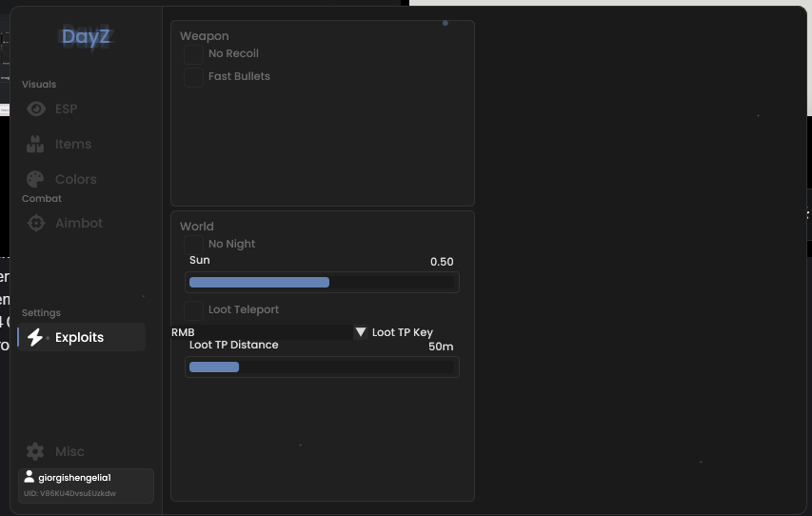Open the Items section via boxes icon
The height and width of the screenshot is (516, 812).
point(35,144)
